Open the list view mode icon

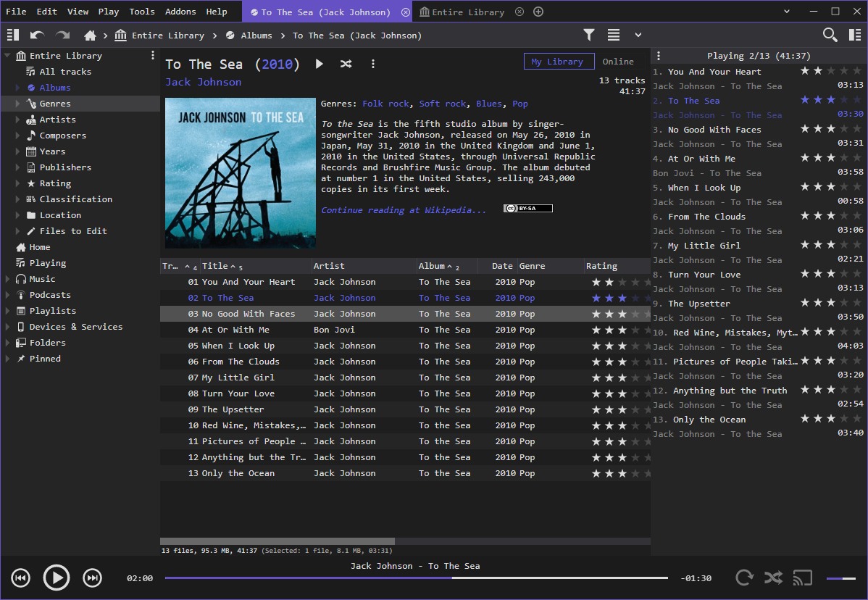coord(614,35)
